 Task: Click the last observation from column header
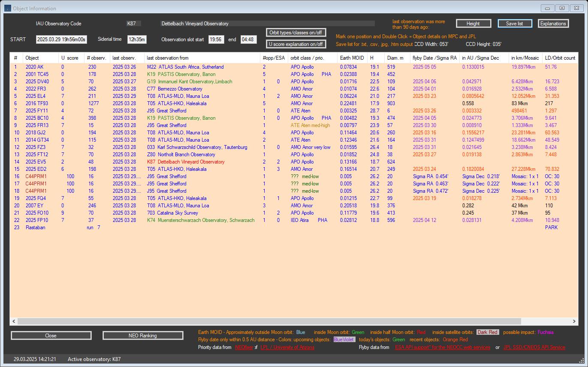pyautogui.click(x=202, y=58)
